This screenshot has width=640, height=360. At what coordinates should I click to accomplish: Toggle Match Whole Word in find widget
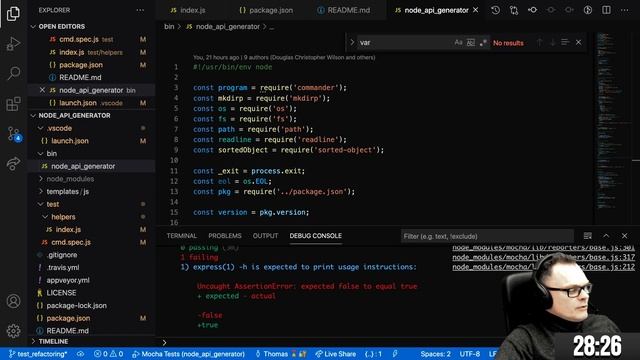(471, 42)
